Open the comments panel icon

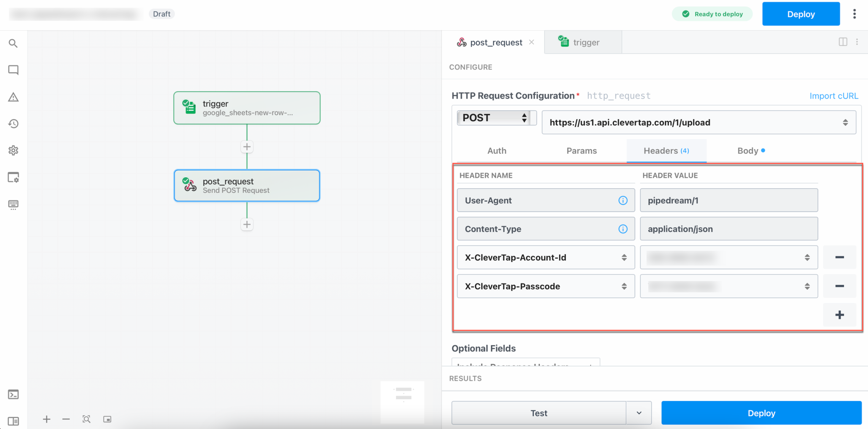pos(13,70)
